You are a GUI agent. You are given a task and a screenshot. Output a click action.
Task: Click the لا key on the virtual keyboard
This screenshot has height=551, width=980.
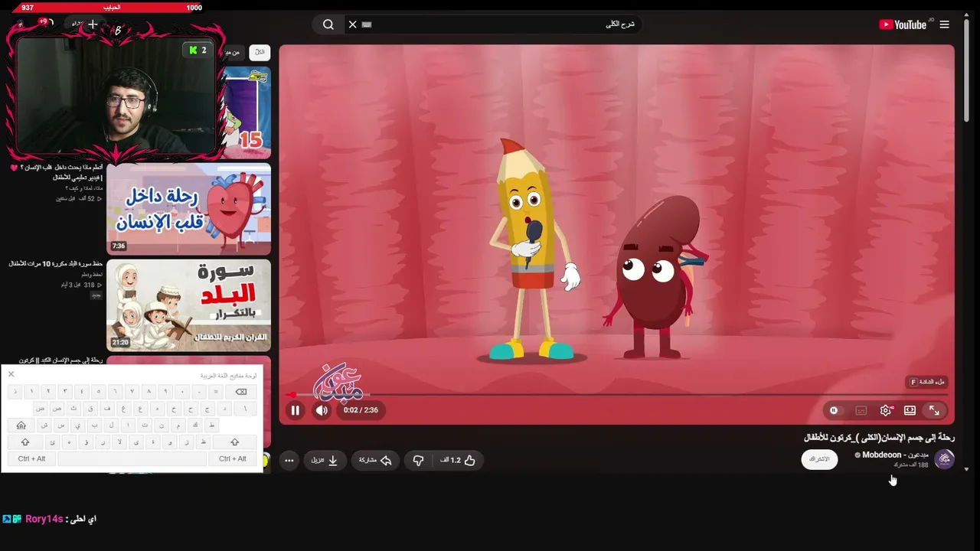(x=119, y=442)
